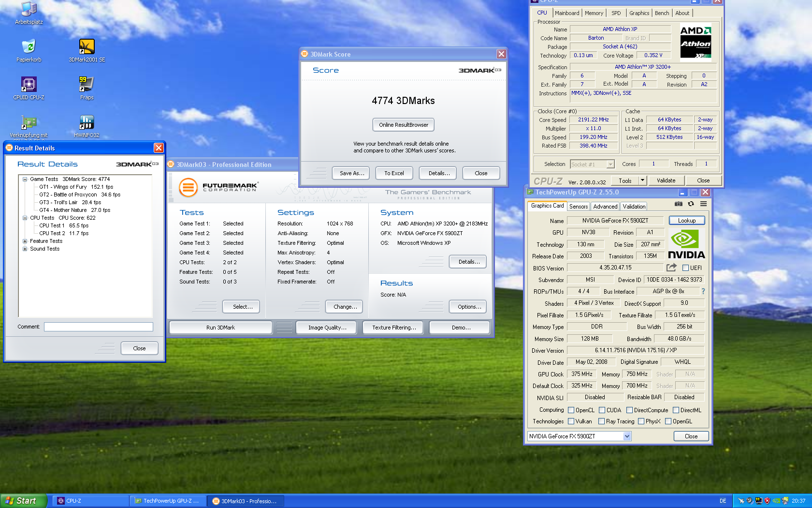Click the AMD Athlon XP logo in CPU-Z
The image size is (812, 508).
point(696,42)
